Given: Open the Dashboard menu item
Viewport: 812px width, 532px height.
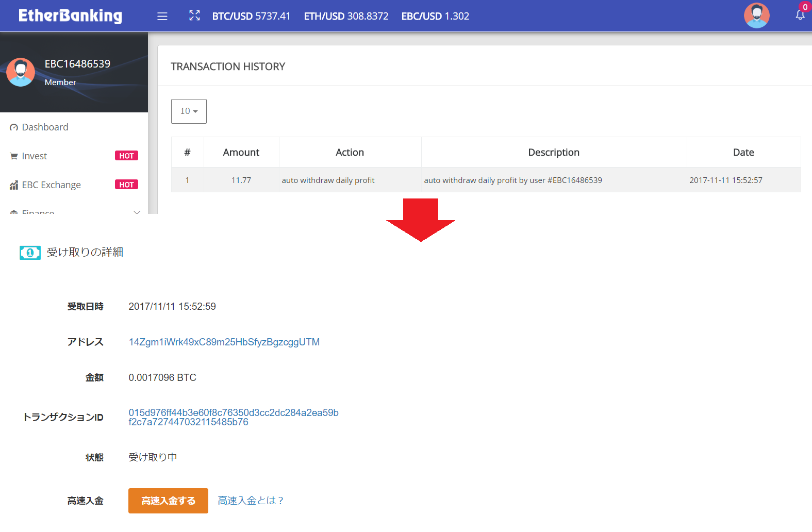Looking at the screenshot, I should point(45,127).
